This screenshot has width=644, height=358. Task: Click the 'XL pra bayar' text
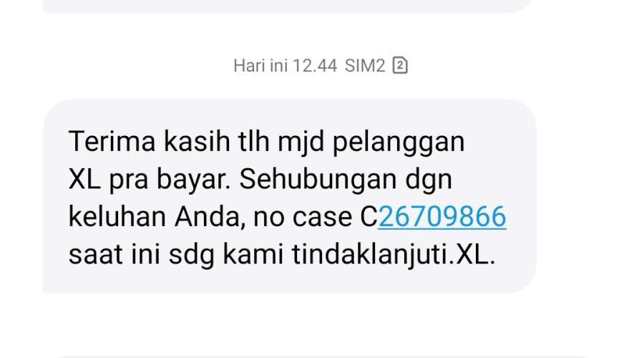coord(150,179)
